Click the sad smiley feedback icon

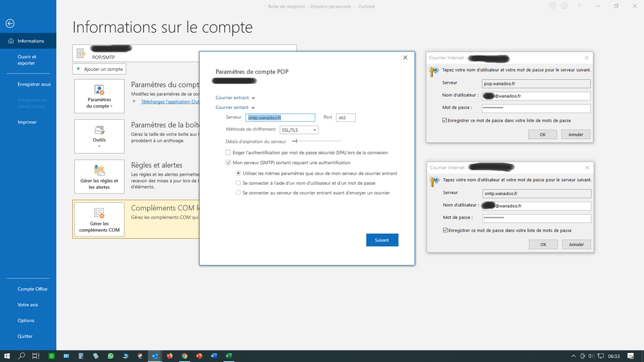(564, 6)
